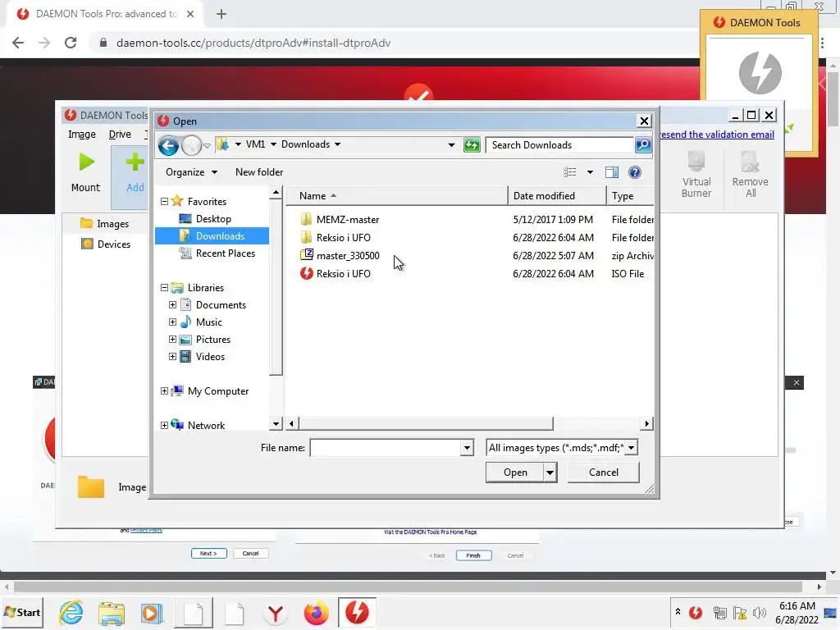
Task: Open the media player taskbar icon
Action: pos(152,612)
